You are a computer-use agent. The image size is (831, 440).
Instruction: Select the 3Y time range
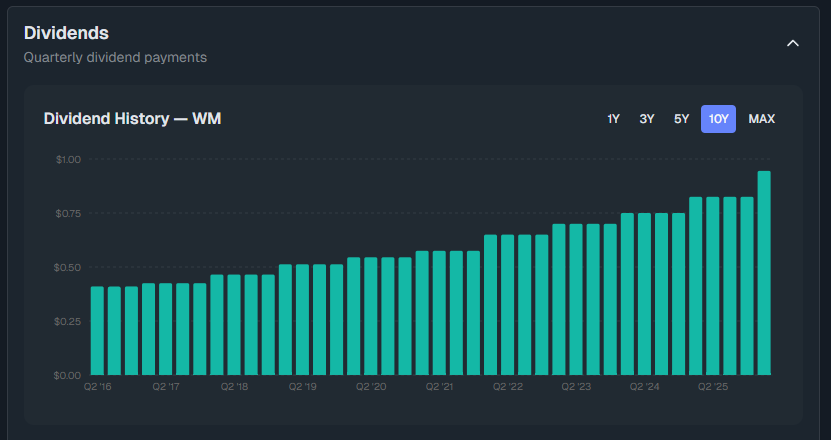tap(647, 119)
